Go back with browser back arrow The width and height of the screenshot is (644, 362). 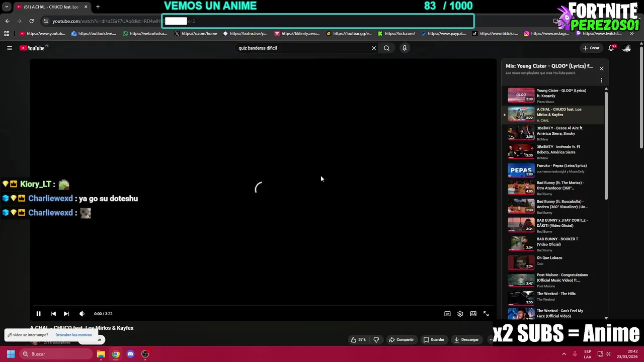click(8, 21)
